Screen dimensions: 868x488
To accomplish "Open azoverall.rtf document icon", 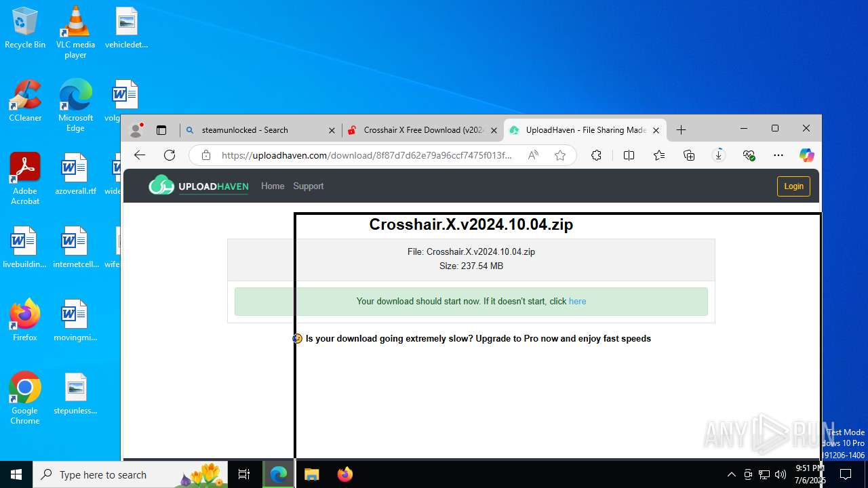I will [75, 174].
